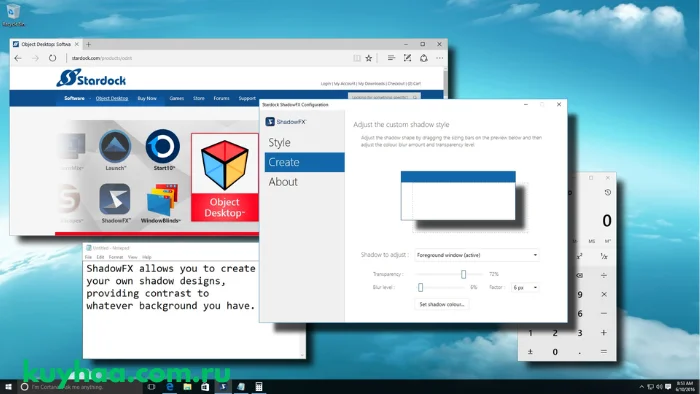Screen dimensions: 700x394
Task: Open View menu in Notepad
Action: (133, 257)
